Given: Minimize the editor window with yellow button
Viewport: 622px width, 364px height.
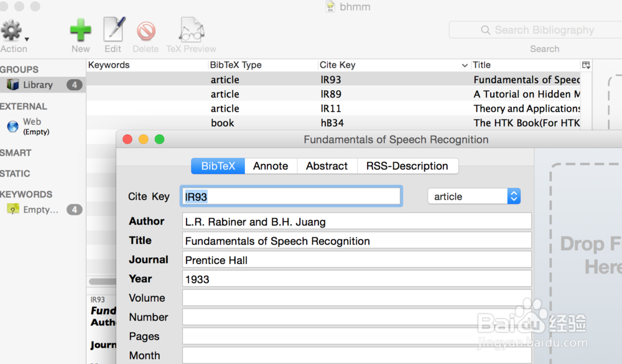Looking at the screenshot, I should (143, 139).
